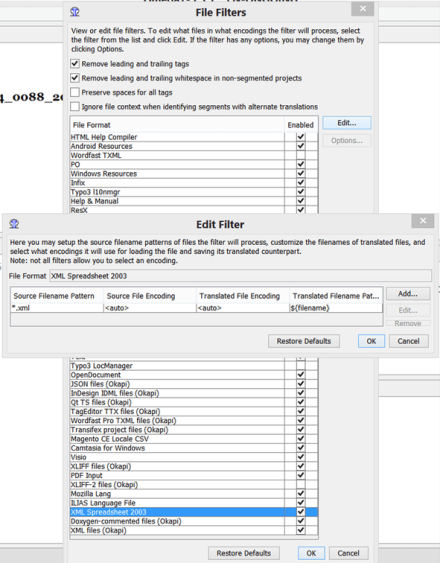This screenshot has width=440, height=563.
Task: Disable the HTML Help Compiler filter
Action: point(301,137)
